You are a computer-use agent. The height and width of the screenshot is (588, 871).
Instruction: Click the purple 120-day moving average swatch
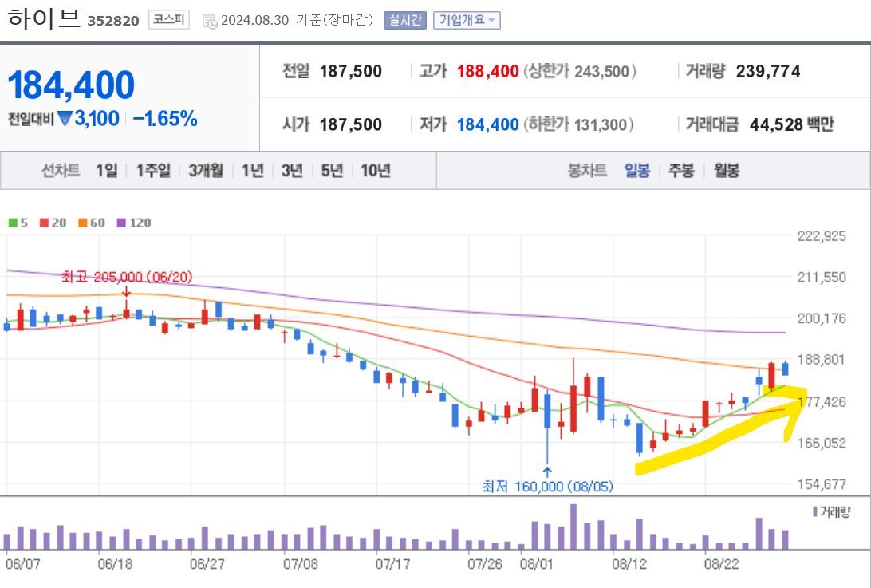click(x=122, y=223)
